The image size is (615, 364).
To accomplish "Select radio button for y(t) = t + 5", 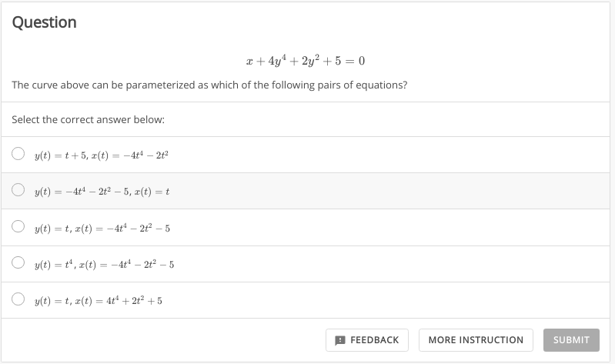I will (x=18, y=154).
